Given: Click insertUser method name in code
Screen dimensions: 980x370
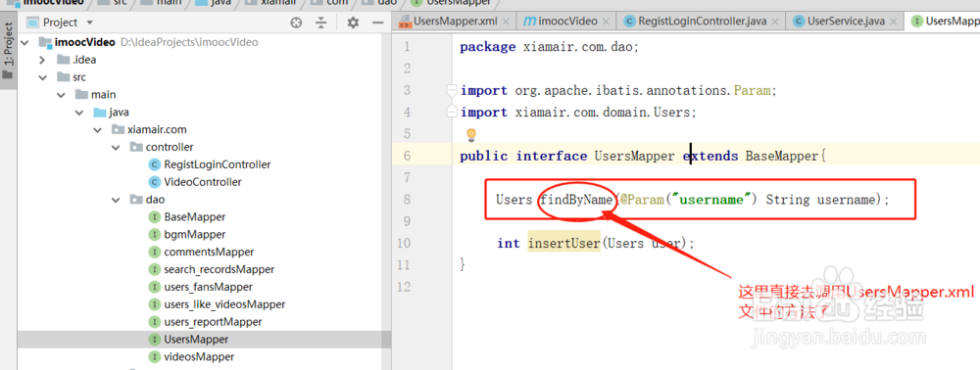Looking at the screenshot, I should point(564,244).
